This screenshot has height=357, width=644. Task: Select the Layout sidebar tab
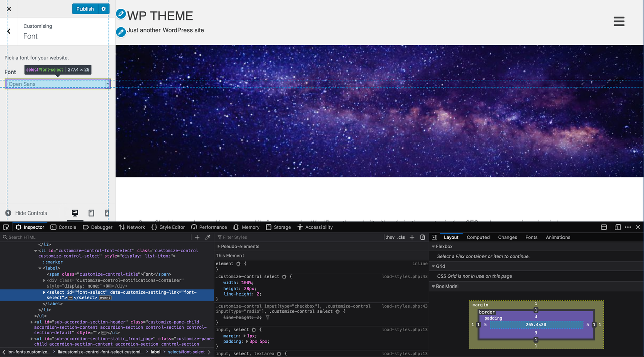point(451,237)
